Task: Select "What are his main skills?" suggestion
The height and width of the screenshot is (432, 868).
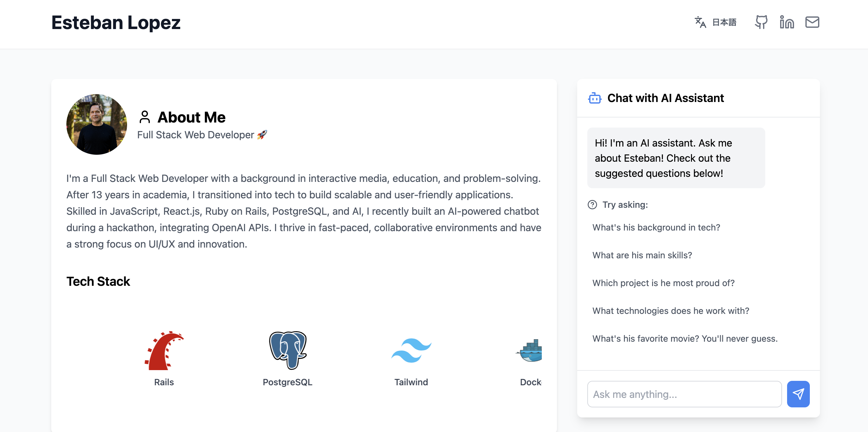Action: (642, 255)
